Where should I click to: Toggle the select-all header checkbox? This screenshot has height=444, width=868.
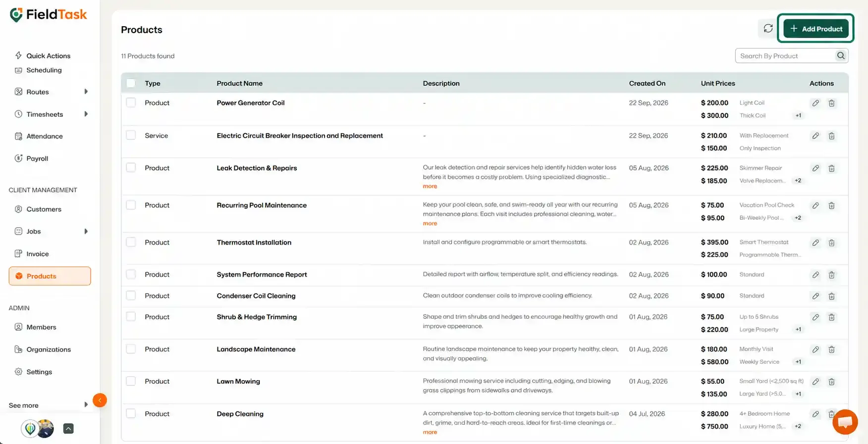click(131, 83)
